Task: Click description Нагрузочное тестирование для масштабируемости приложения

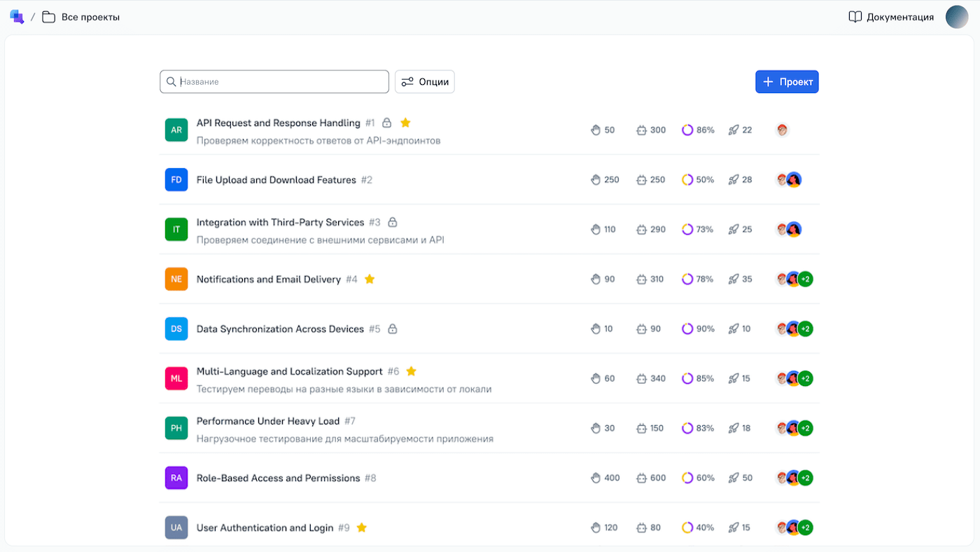Action: pyautogui.click(x=345, y=439)
